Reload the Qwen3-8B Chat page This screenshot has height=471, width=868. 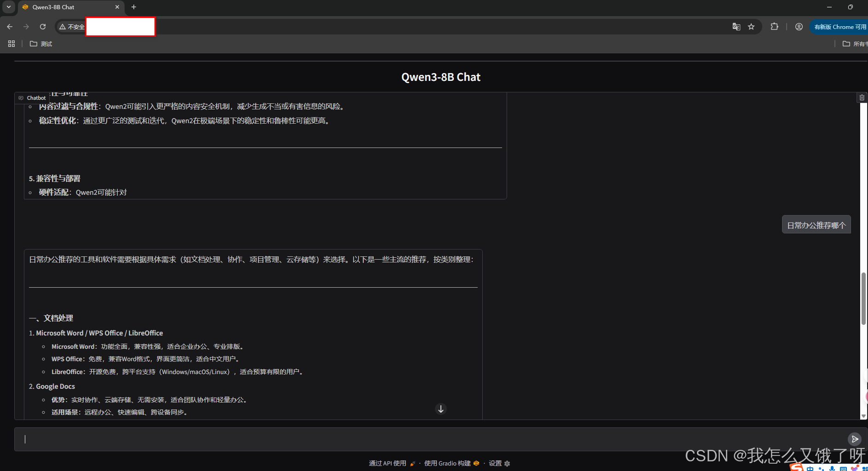(x=43, y=27)
